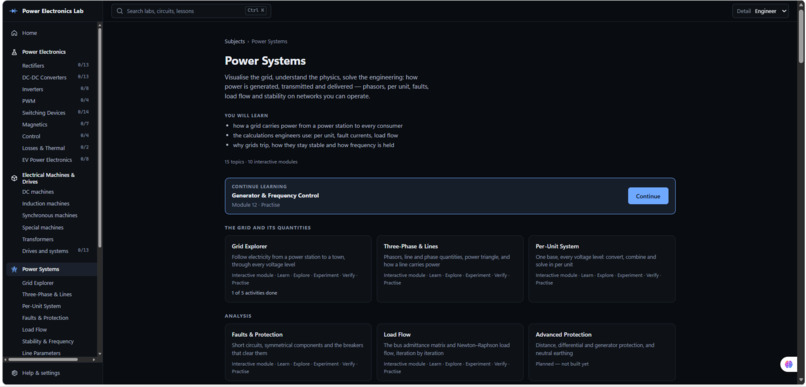Screen dimensions: 806x387
Task: Click the Power Systems star icon
Action: [14, 269]
